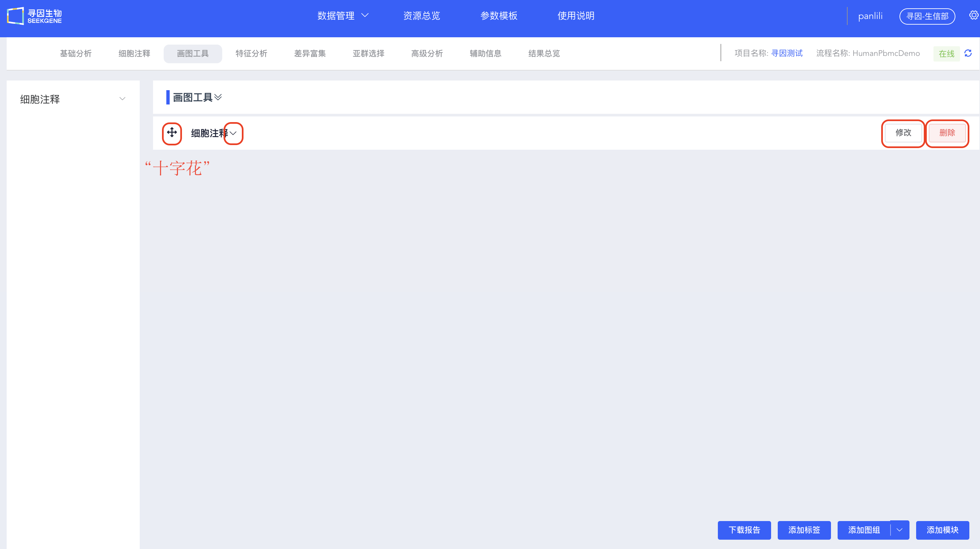Viewport: 980px width, 549px height.
Task: Click the 寻因-生信部 group button
Action: tap(927, 16)
